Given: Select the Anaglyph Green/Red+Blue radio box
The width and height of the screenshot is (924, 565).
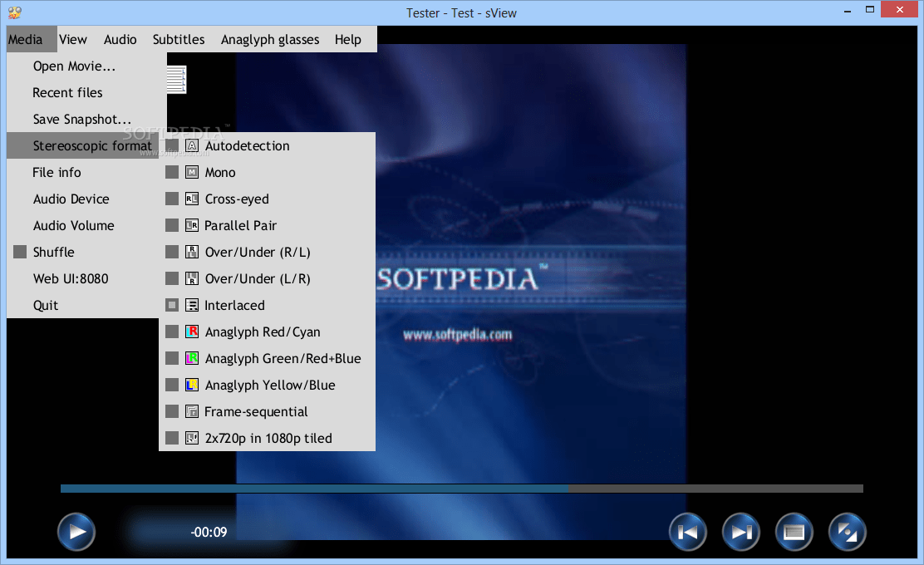Looking at the screenshot, I should 172,358.
